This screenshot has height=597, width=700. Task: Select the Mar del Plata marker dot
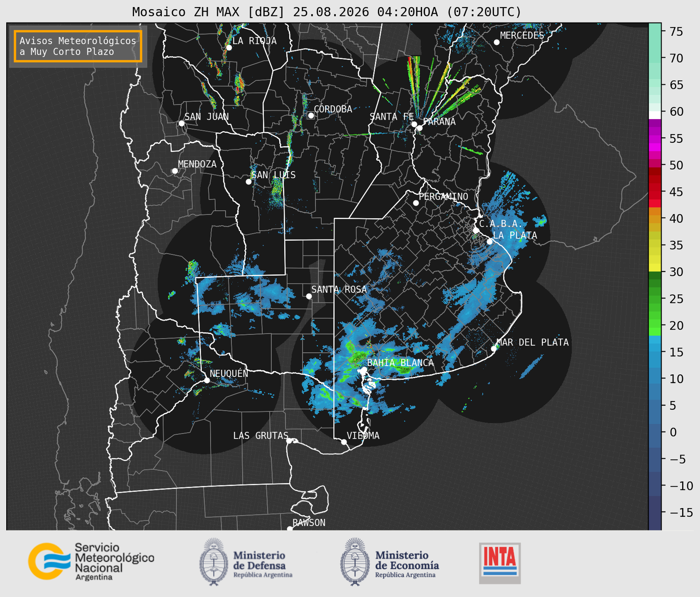(x=494, y=349)
